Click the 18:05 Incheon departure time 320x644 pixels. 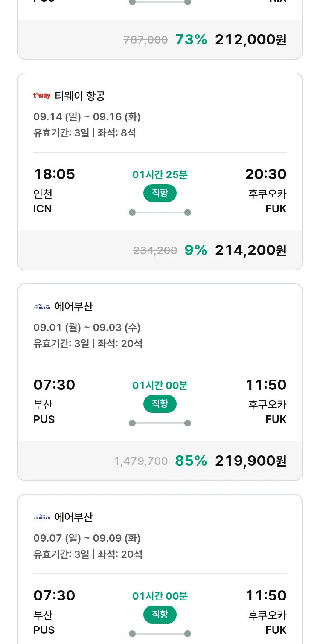pos(54,174)
